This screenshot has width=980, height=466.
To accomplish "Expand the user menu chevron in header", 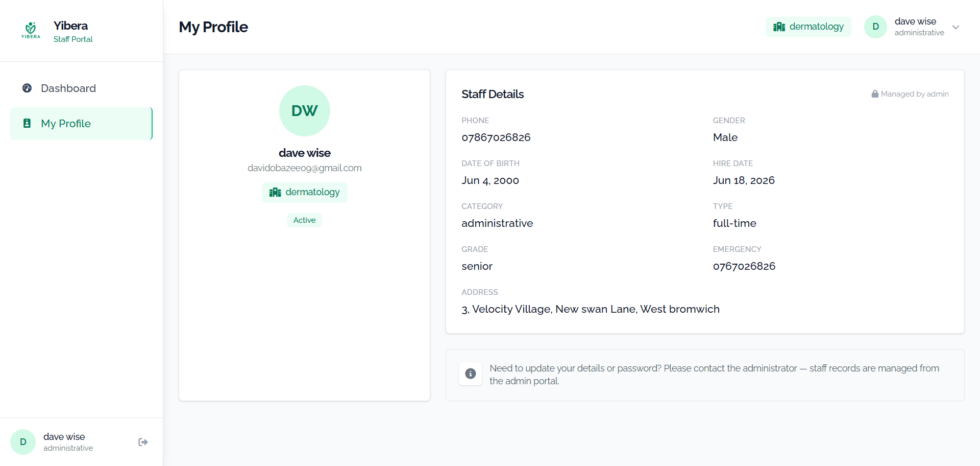I will [956, 27].
